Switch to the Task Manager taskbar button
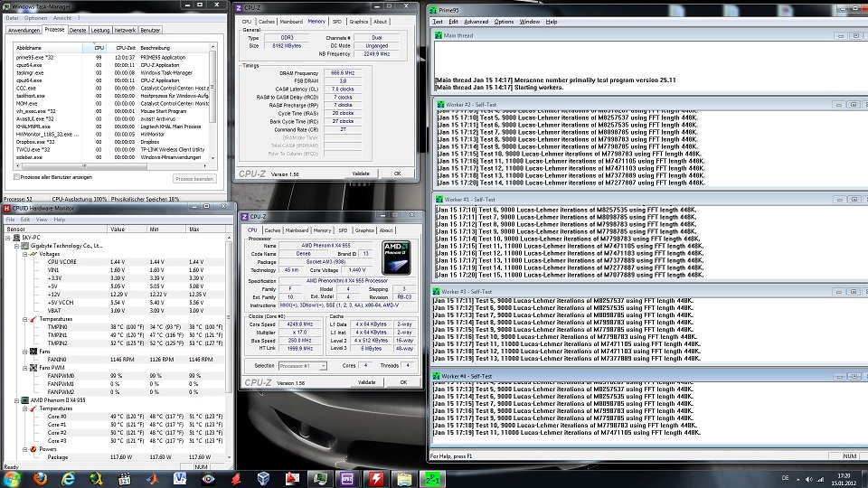Viewport: 868px width, 488px height. (320, 479)
